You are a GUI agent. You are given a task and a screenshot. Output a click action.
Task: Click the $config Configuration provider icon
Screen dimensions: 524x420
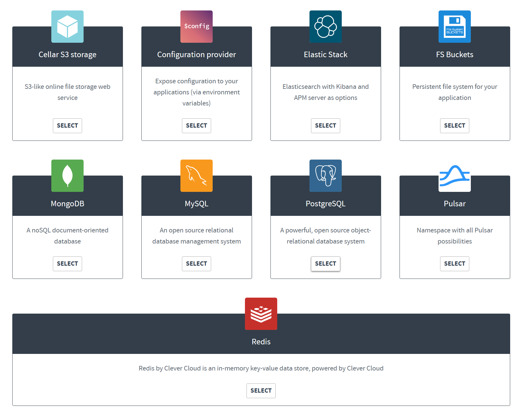196,26
